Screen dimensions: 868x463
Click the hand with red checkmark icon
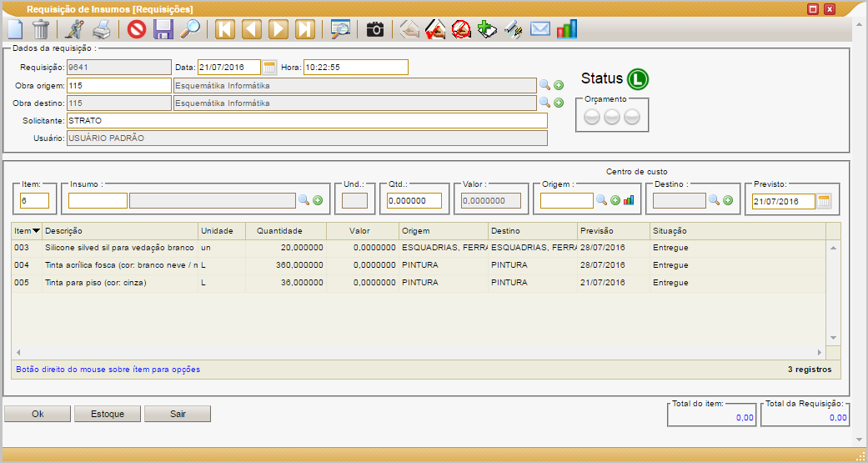(x=435, y=29)
